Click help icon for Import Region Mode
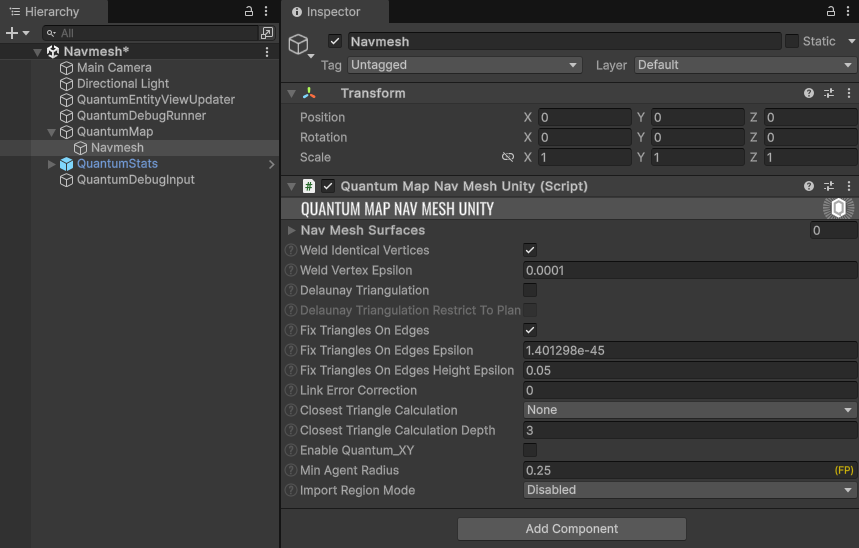 [x=291, y=490]
